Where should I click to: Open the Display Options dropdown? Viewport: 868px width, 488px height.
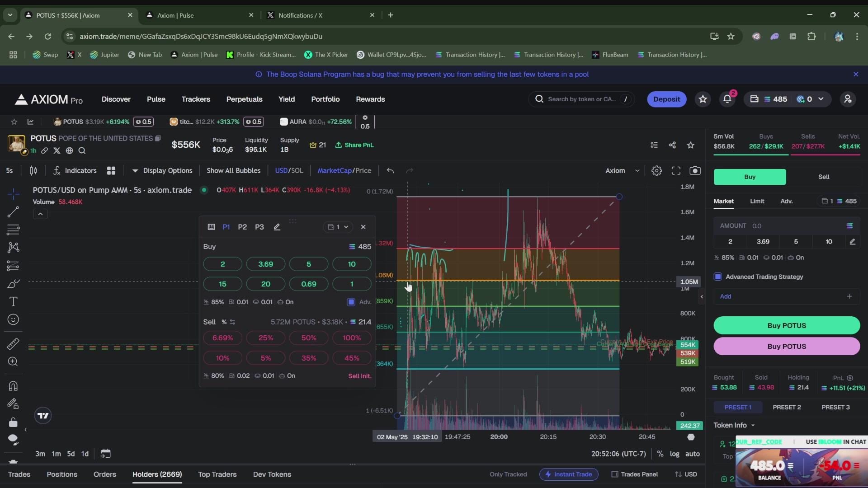(162, 170)
